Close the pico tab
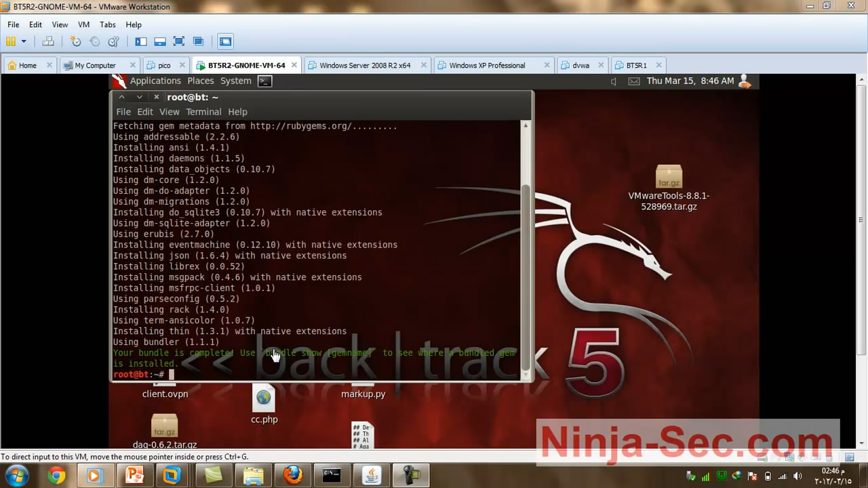 180,65
